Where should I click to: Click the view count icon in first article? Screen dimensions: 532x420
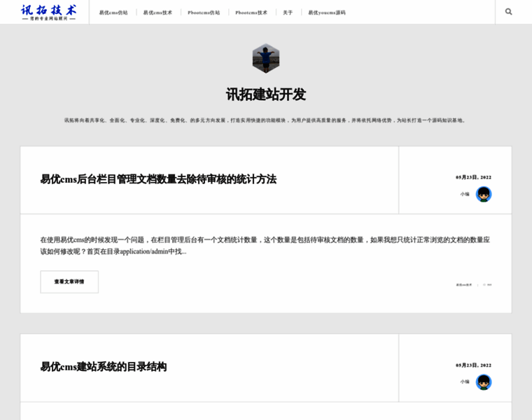tap(484, 284)
